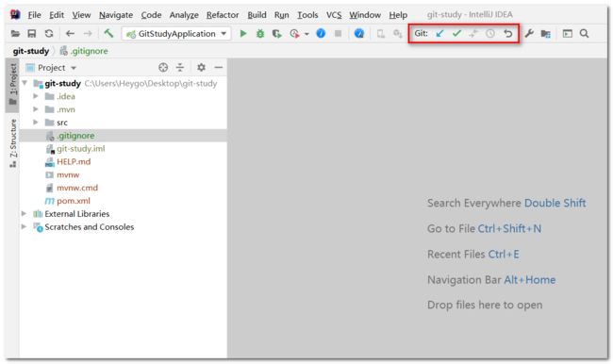
Task: Open Project Structure icon
Action: [546, 34]
